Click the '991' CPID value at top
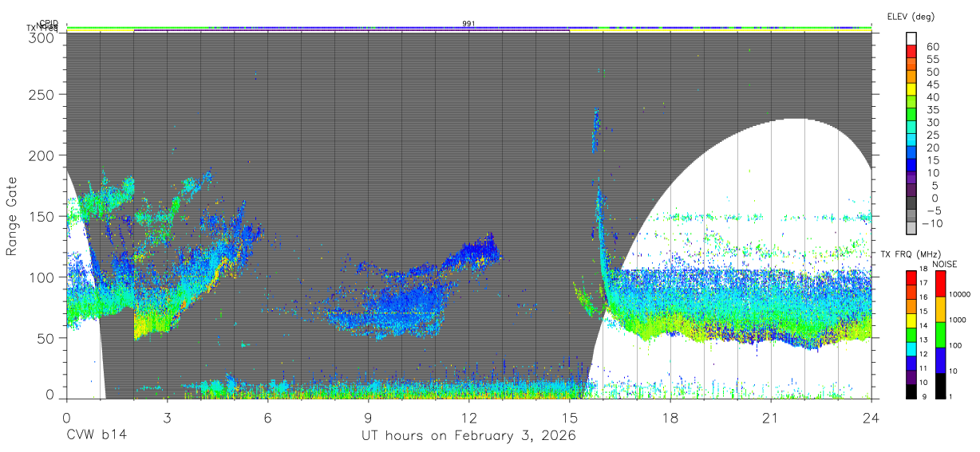Screen dimensions: 980x452 (x=469, y=23)
